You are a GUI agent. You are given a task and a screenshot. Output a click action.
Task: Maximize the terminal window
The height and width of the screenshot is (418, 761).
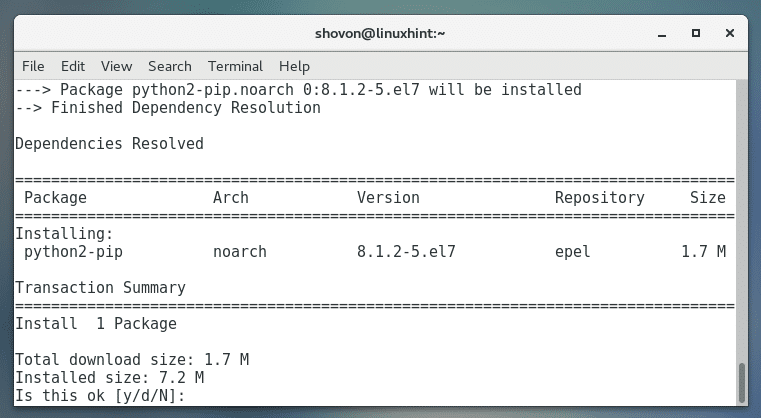coord(696,33)
